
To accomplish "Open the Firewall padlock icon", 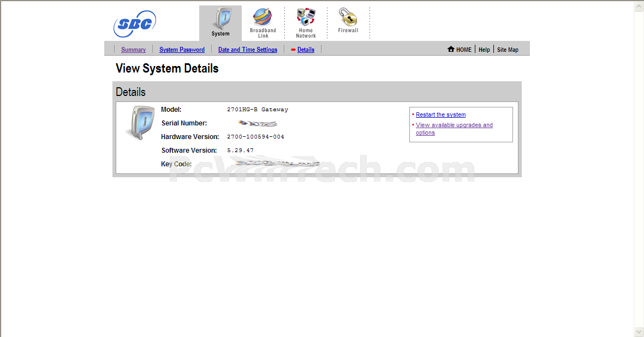I will (x=348, y=17).
